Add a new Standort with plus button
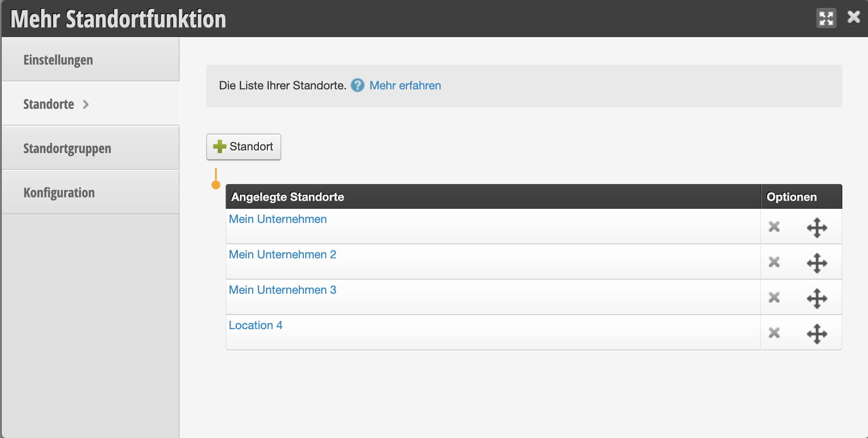The height and width of the screenshot is (438, 868). point(243,147)
